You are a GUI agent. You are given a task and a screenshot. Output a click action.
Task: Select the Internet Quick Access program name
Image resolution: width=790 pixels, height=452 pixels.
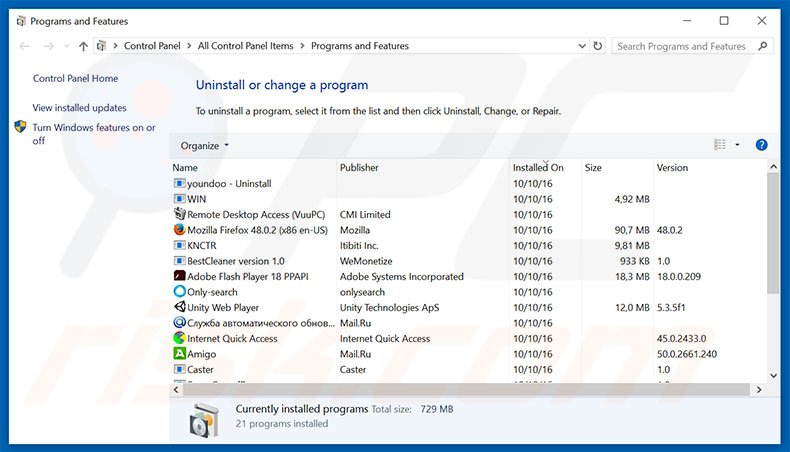coord(232,339)
